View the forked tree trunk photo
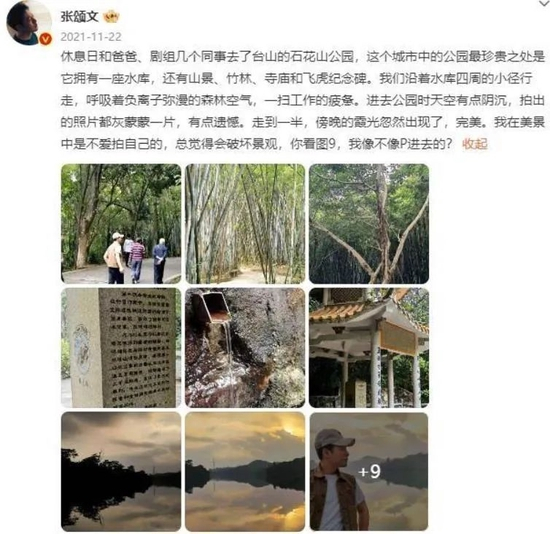 coord(369,224)
